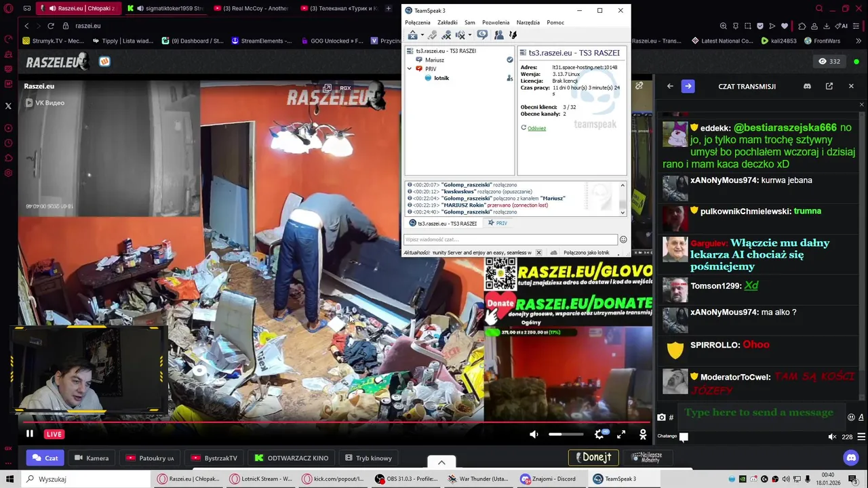
Task: Click Windows taskbar search box Wyszukaj
Action: pos(85,479)
